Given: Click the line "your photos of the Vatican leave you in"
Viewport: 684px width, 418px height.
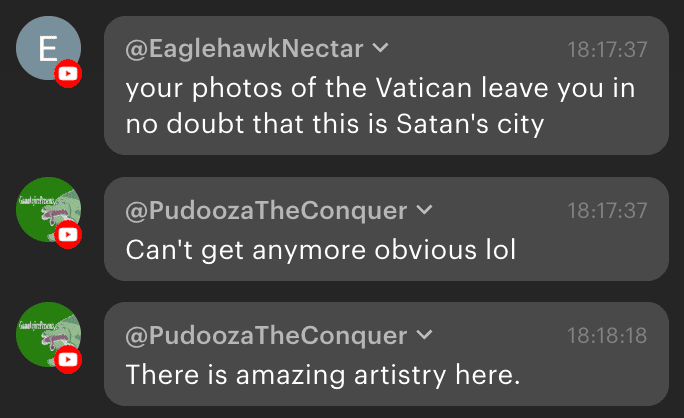Looking at the screenshot, I should (x=380, y=88).
